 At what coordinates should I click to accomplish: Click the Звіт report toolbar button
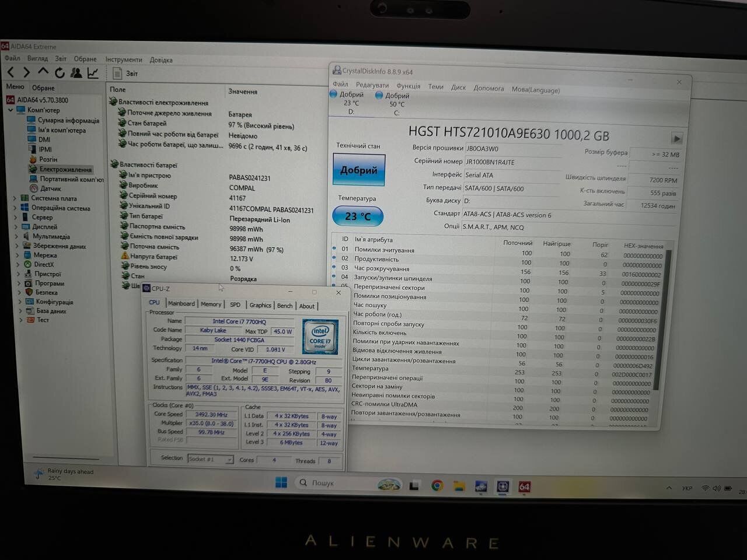[x=126, y=73]
